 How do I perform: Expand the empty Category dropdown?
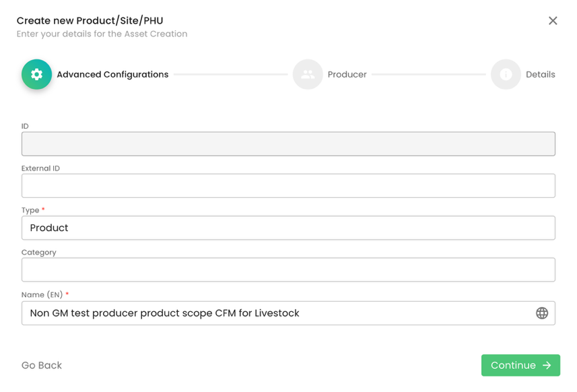click(288, 270)
